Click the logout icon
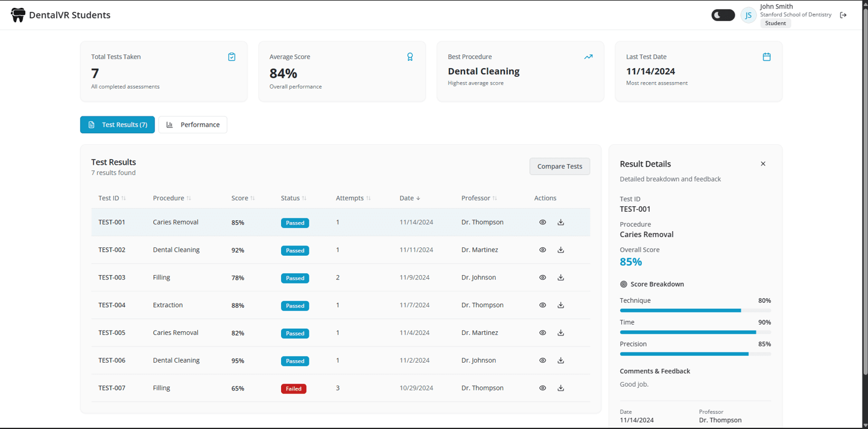868x429 pixels. point(843,15)
